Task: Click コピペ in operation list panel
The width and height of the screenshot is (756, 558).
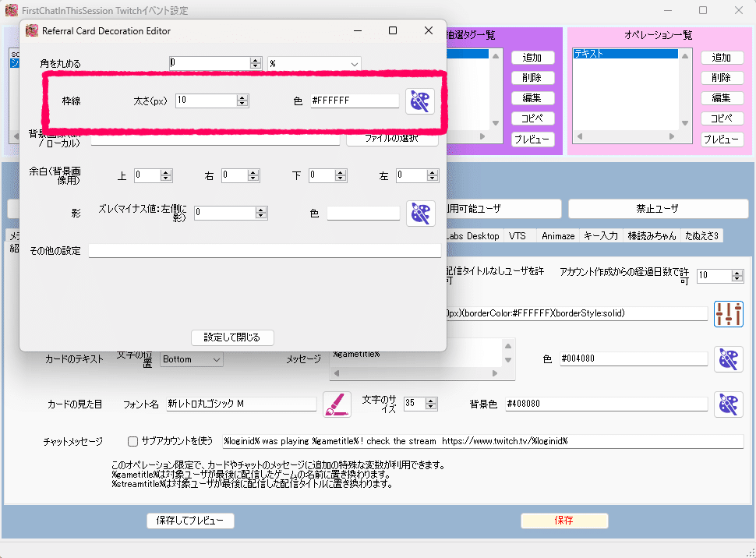Action: click(x=722, y=118)
